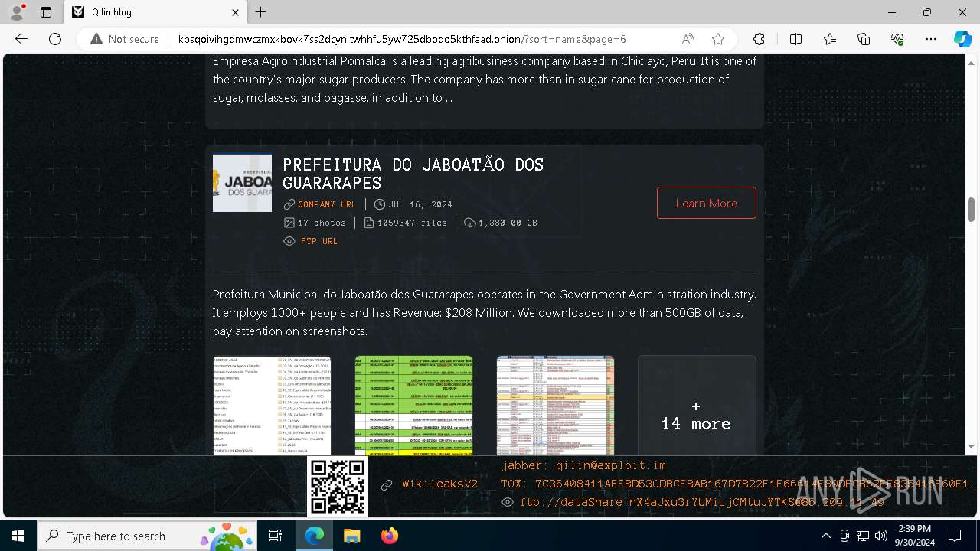980x551 pixels.
Task: Click Microsoft Edge taskbar icon
Action: tap(315, 536)
